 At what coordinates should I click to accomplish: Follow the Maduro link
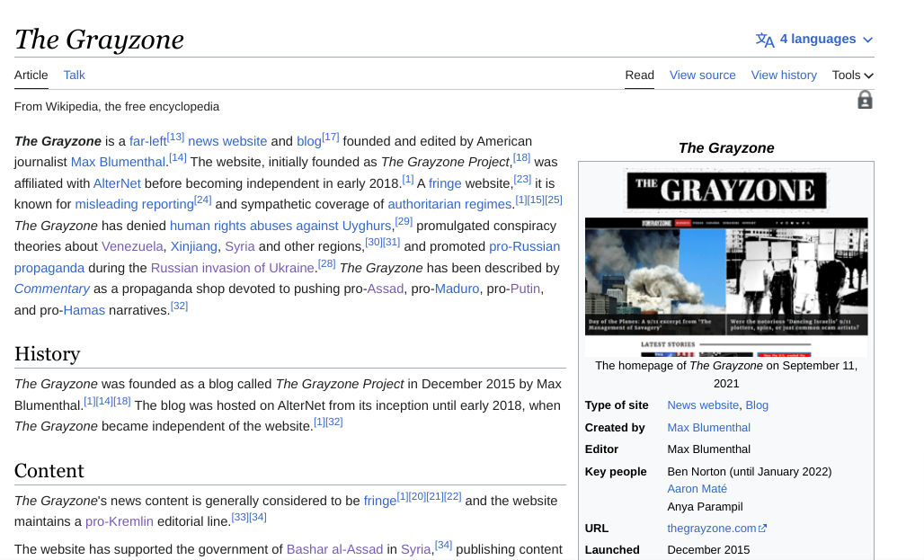pos(457,289)
